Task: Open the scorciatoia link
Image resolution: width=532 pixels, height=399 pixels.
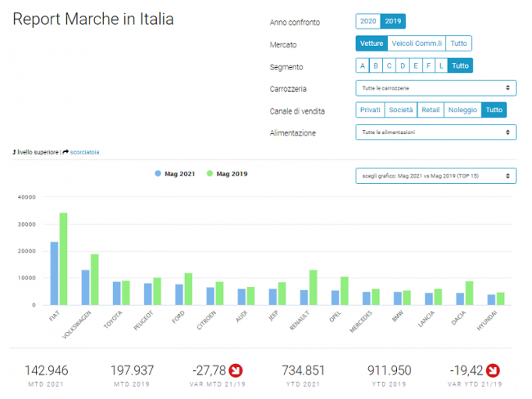Action: click(85, 152)
